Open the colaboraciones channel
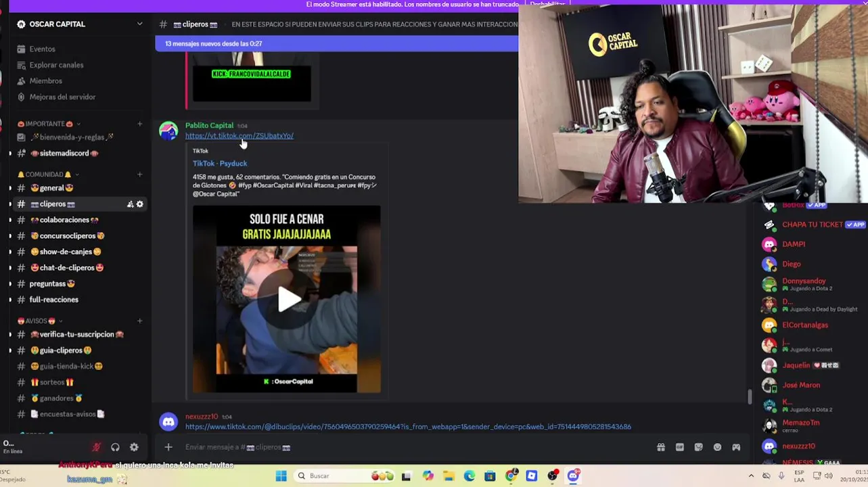Viewport: 868px width, 487px height. point(64,220)
